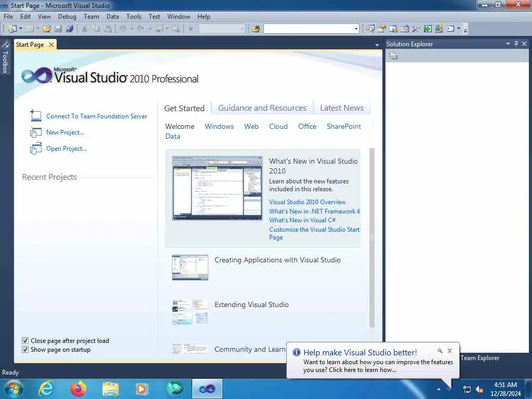Expand the Other Windows toolbar dropdown arrow

coord(459,29)
